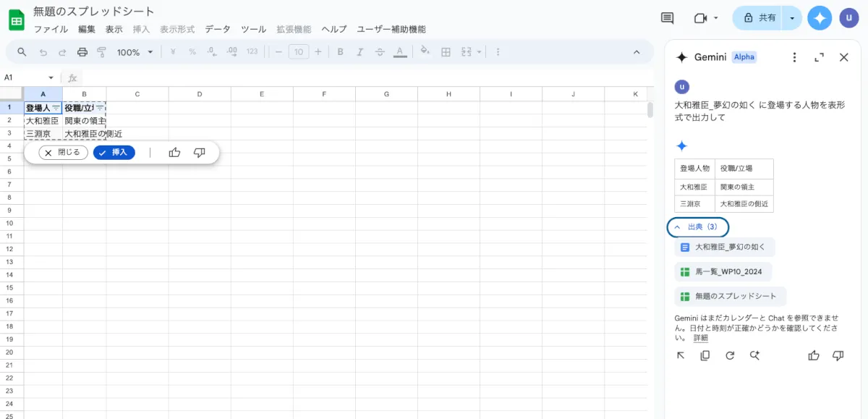Open share button dropdown arrow
Viewport: 868px width, 419px height.
(793, 18)
